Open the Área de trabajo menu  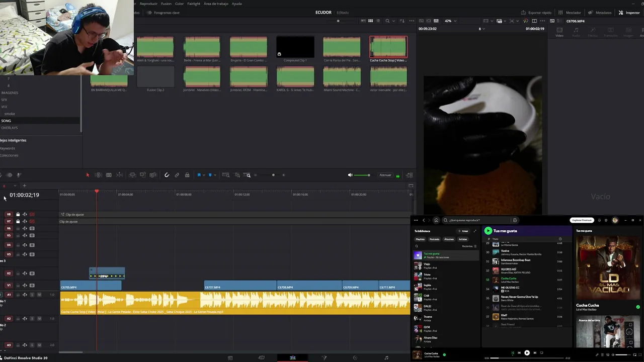click(x=215, y=4)
